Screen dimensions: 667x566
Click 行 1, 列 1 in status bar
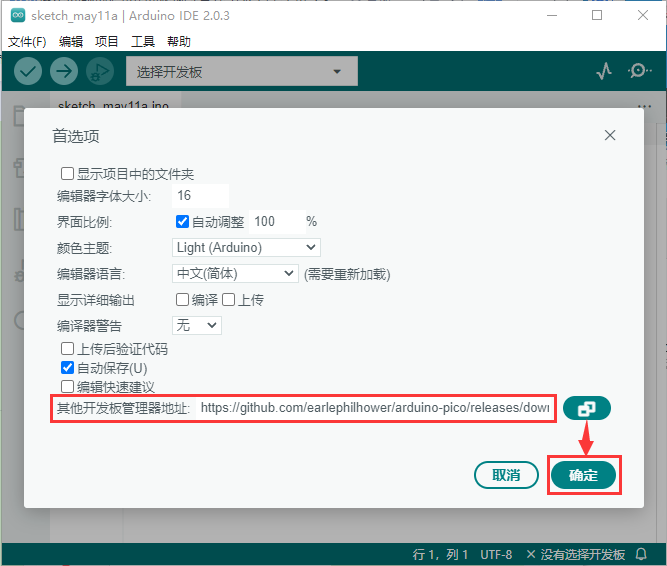pyautogui.click(x=440, y=555)
